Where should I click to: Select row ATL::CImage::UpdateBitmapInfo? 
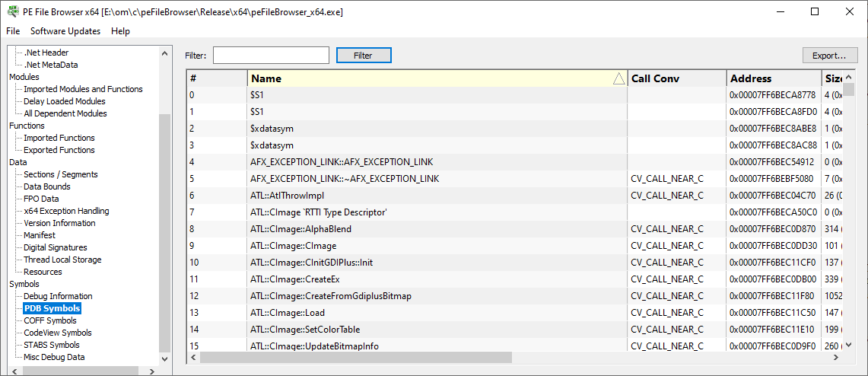point(515,346)
